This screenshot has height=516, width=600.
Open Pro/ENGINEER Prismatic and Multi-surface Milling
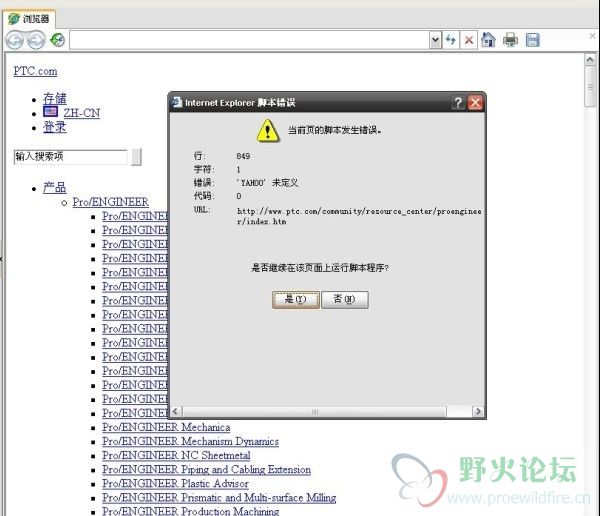[x=219, y=498]
